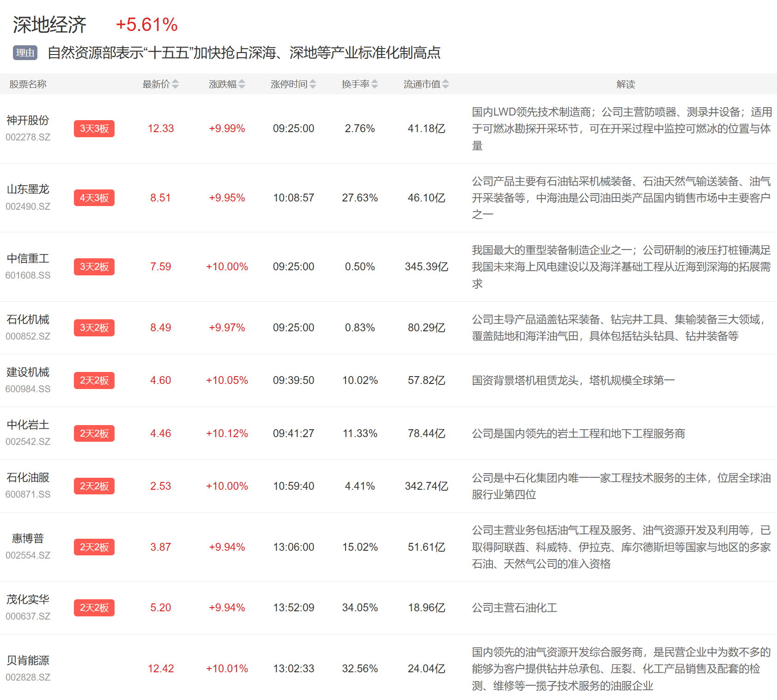Click 中化岩土 stock name
This screenshot has height=700, width=777.
28,425
